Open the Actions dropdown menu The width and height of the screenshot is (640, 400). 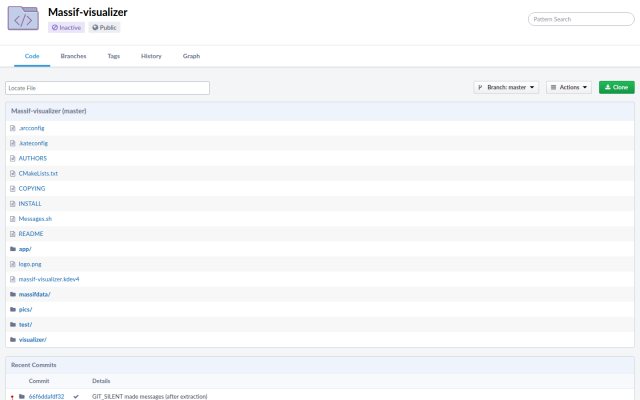click(x=569, y=87)
